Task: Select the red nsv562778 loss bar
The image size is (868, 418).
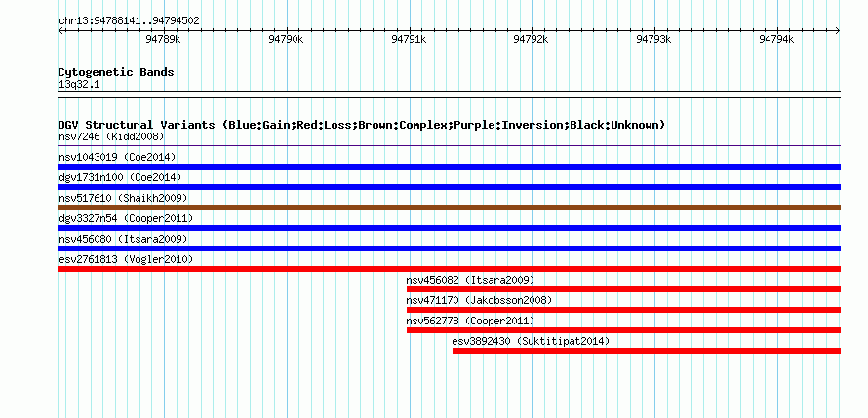Action: pos(623,330)
